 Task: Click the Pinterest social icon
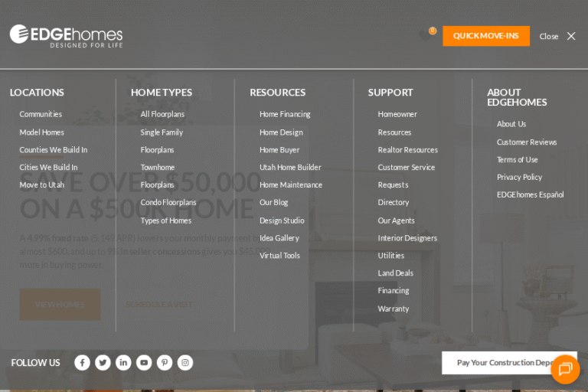click(x=165, y=363)
